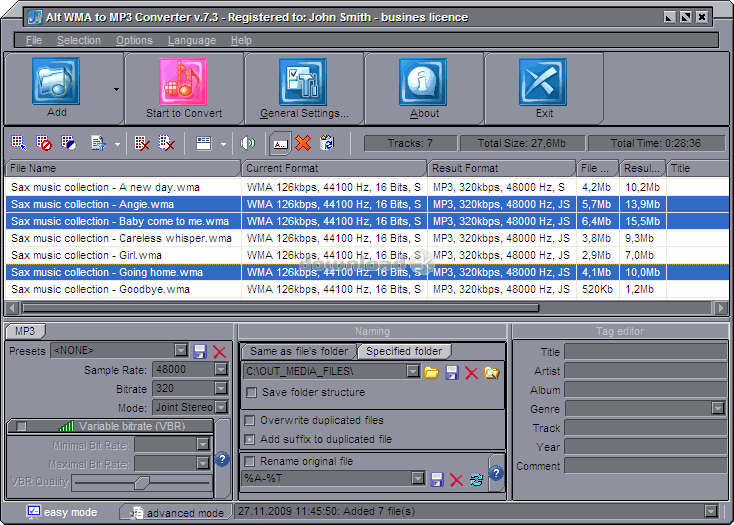Screen dimensions: 734x525
Task: Switch to easy mode
Action: (x=62, y=512)
